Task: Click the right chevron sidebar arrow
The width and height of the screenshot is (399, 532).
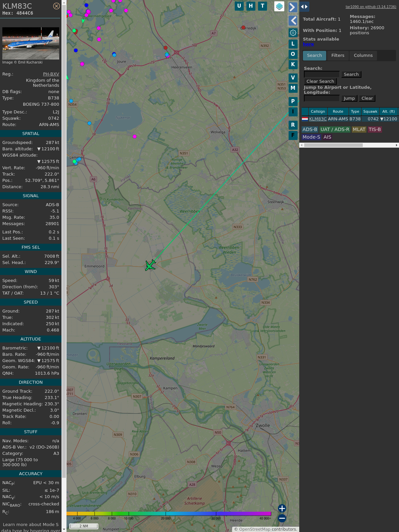Action: click(x=293, y=7)
